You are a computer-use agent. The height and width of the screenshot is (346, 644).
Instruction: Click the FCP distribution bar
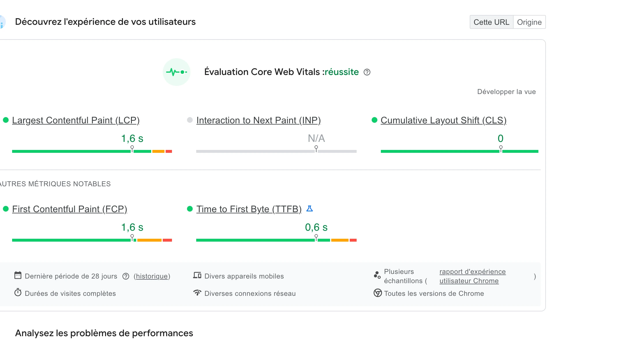click(x=92, y=240)
